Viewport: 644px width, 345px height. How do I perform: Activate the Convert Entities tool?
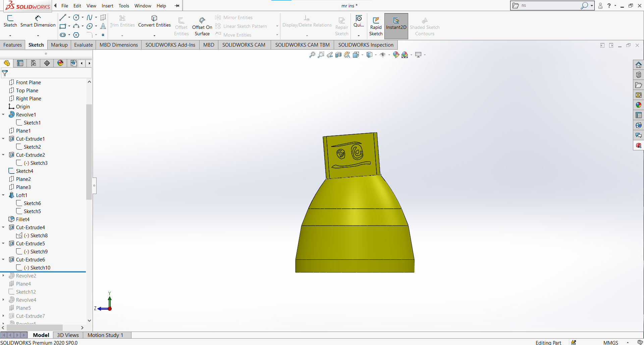point(154,21)
